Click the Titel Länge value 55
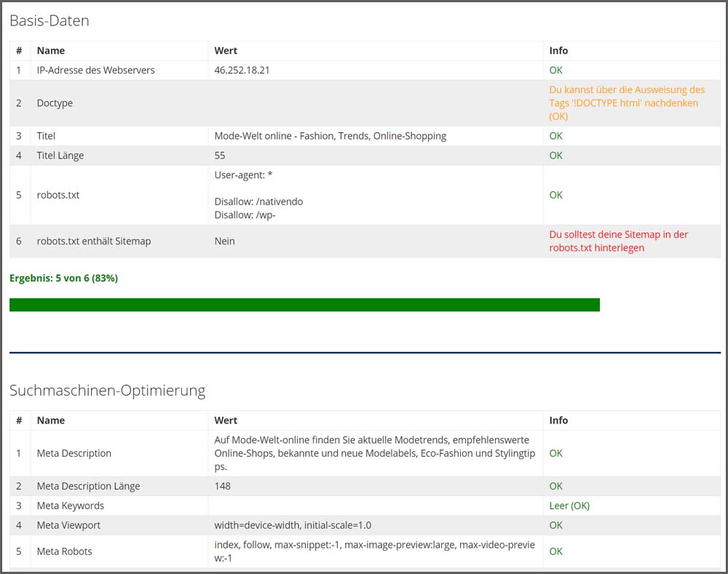The height and width of the screenshot is (574, 728). tap(220, 156)
